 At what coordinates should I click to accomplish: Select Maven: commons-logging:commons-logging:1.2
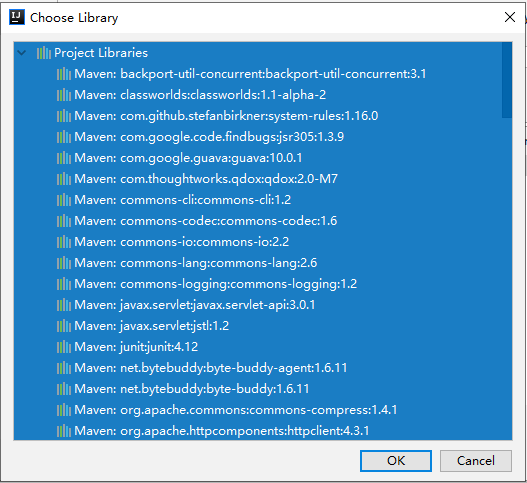215,284
